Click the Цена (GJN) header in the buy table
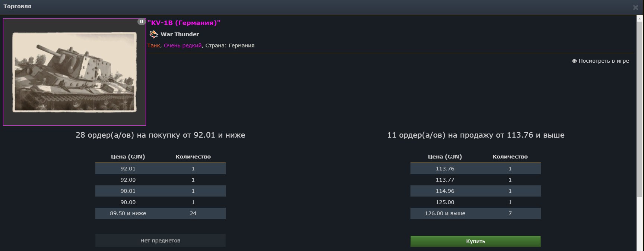 pos(128,157)
